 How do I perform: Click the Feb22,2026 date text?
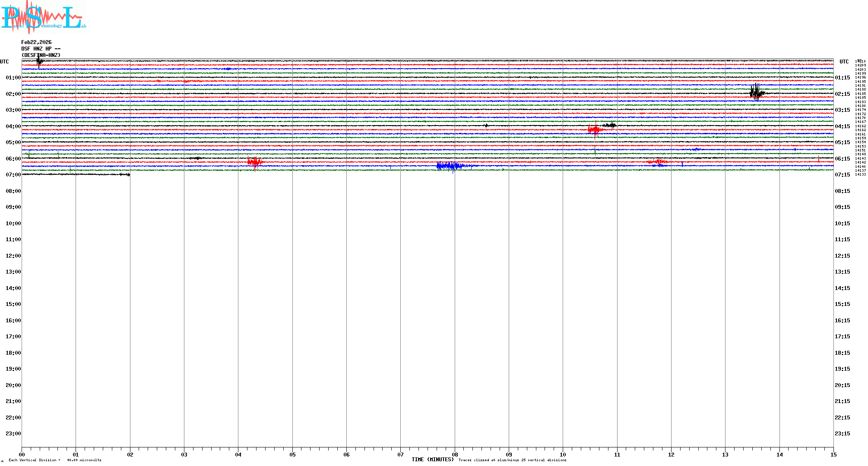[x=36, y=42]
